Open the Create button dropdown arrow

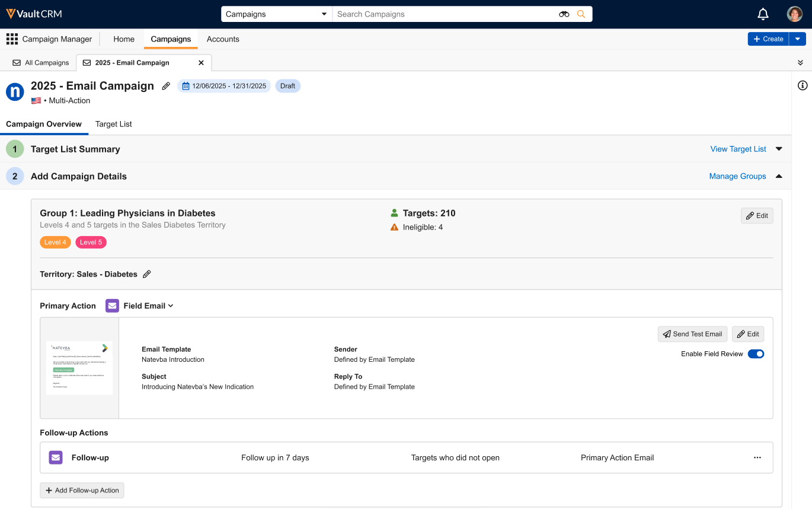pos(797,39)
